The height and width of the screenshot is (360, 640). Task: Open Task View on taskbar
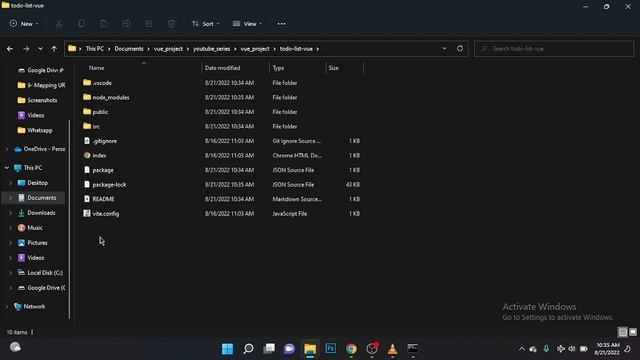[269, 349]
